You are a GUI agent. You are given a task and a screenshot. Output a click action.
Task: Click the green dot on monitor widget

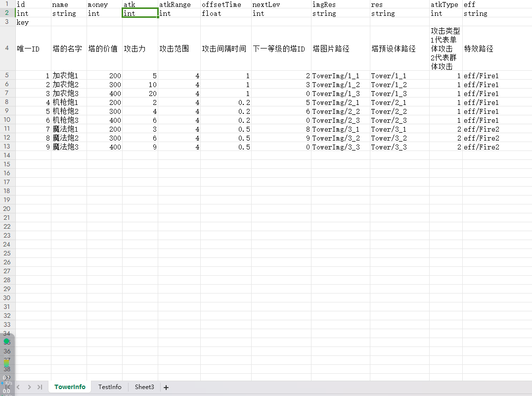tap(6, 342)
